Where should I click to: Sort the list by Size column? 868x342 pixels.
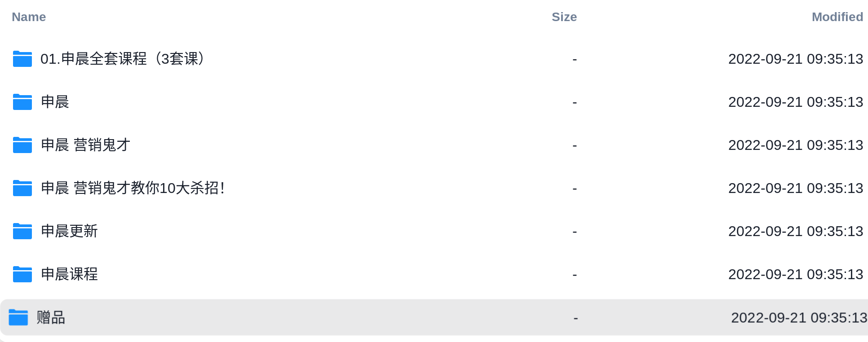pos(564,17)
